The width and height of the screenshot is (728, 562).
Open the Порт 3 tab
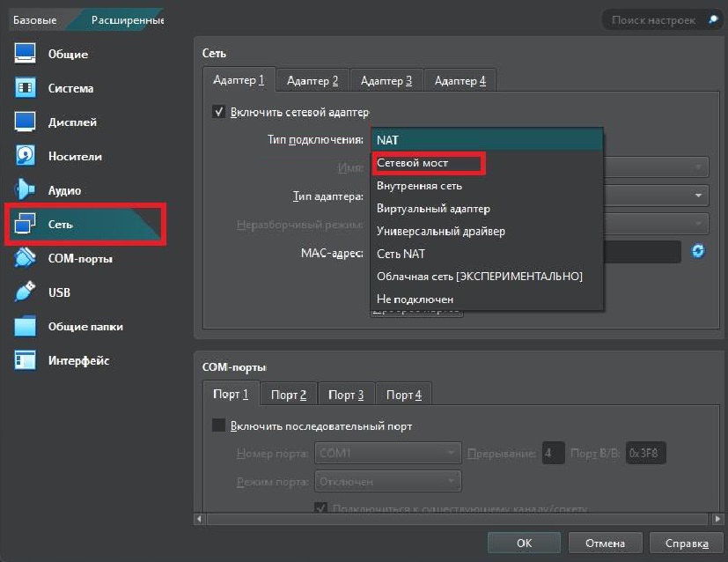[x=345, y=394]
